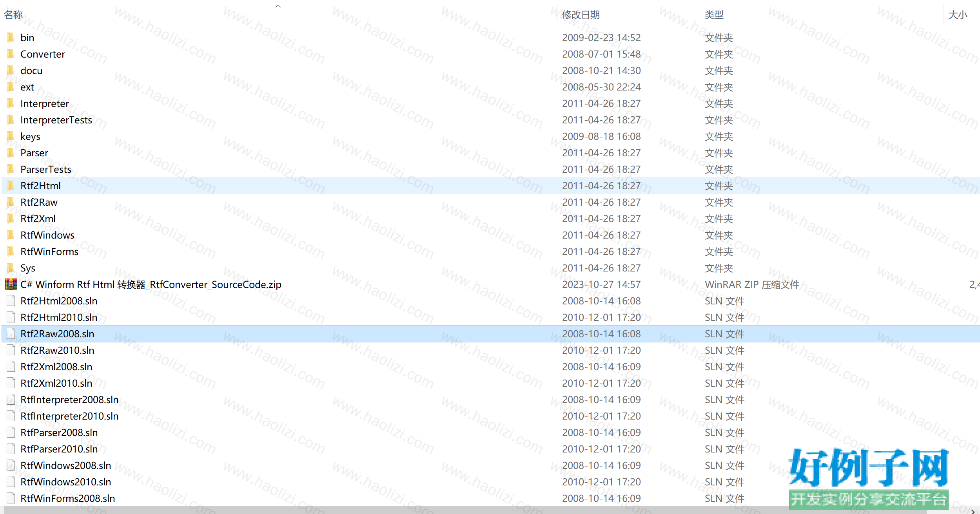Screen dimensions: 980x514
Task: Select the file name 'RtfInterpreter2010.sln'
Action: [x=69, y=416]
